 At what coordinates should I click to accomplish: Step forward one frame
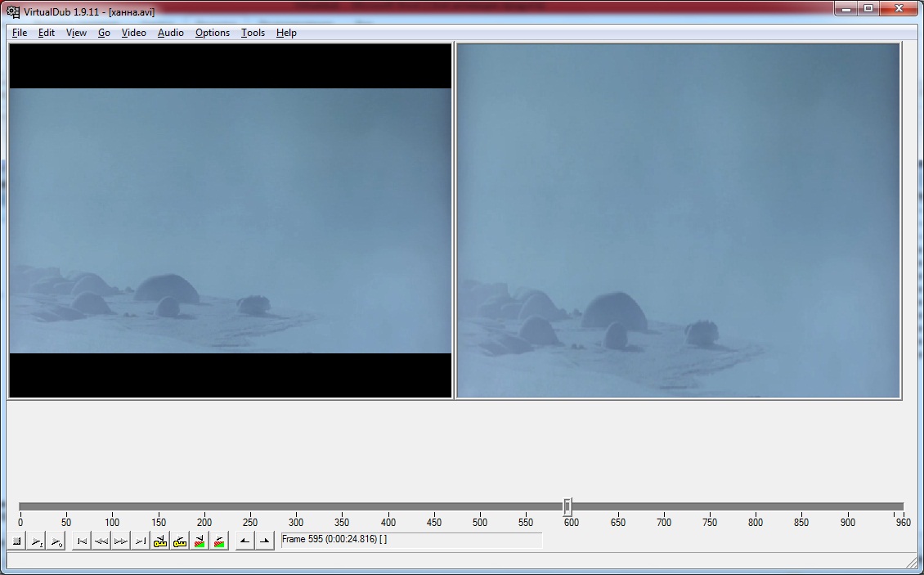click(121, 541)
